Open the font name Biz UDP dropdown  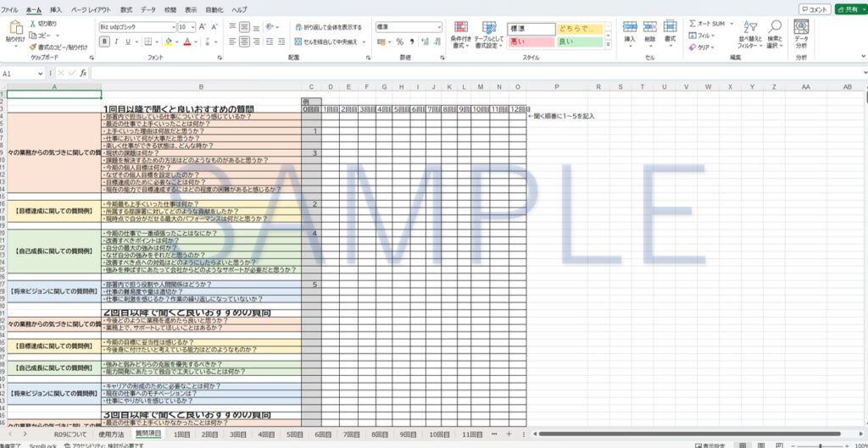point(173,26)
